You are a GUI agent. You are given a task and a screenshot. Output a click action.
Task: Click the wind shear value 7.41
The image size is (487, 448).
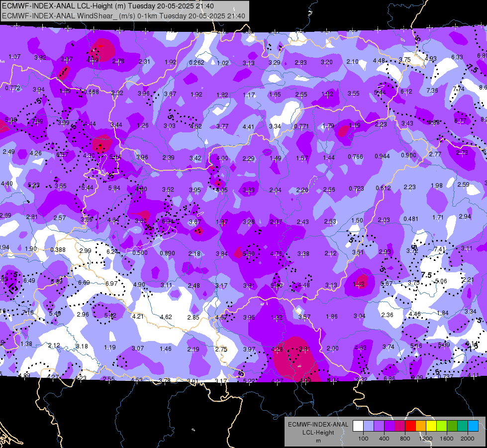pyautogui.click(x=439, y=249)
